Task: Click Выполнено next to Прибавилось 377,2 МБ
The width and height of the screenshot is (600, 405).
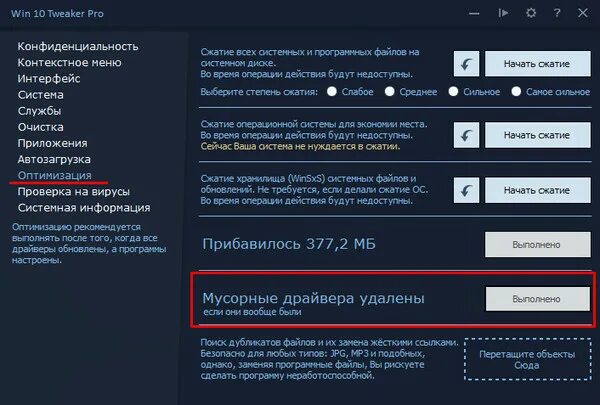Action: tap(538, 245)
